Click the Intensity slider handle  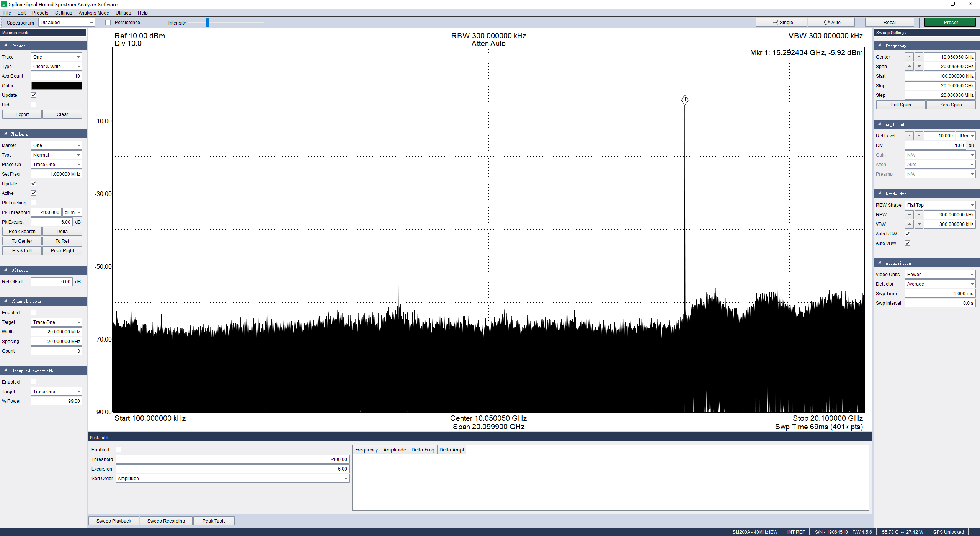[x=207, y=22]
